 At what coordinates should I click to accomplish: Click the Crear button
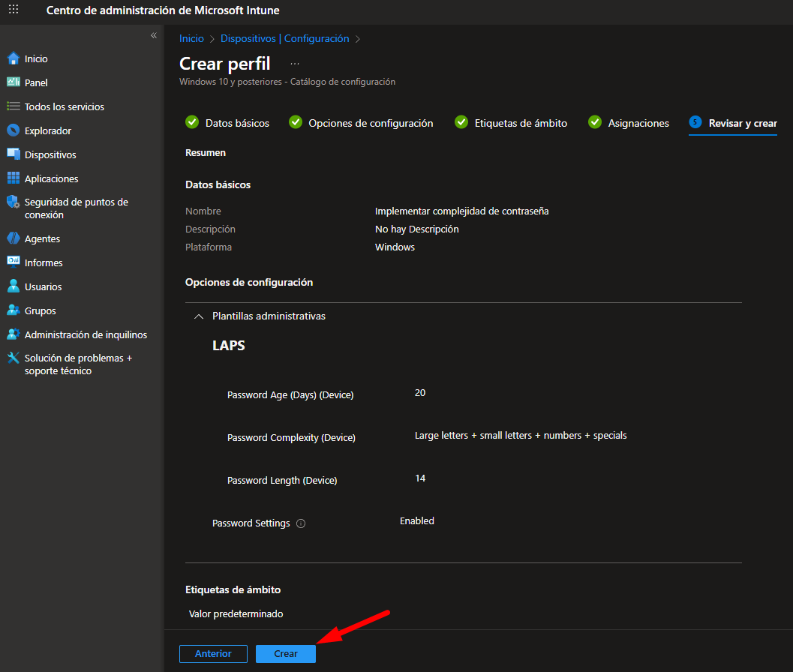(x=285, y=653)
